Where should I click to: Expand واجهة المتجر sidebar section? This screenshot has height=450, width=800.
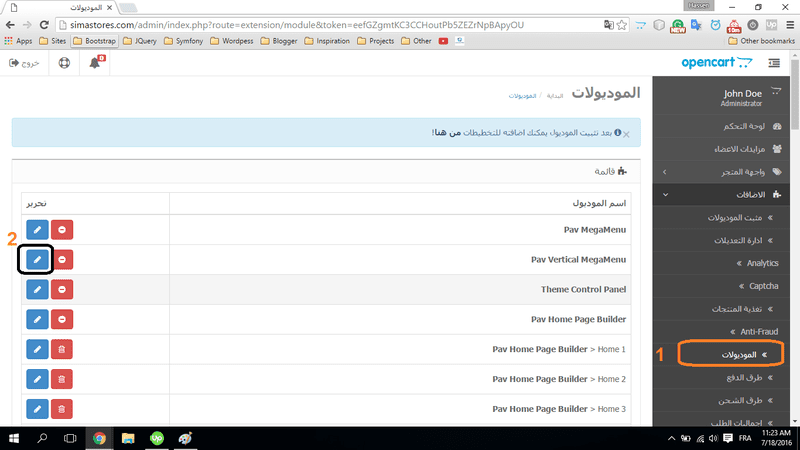point(721,172)
